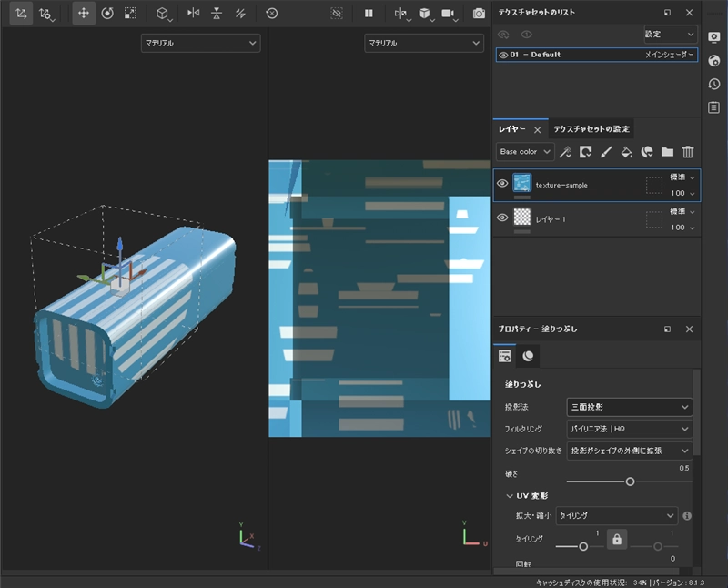Click the info icon beside タイリング dropdown
Screen dimensions: 728x588
(687, 515)
